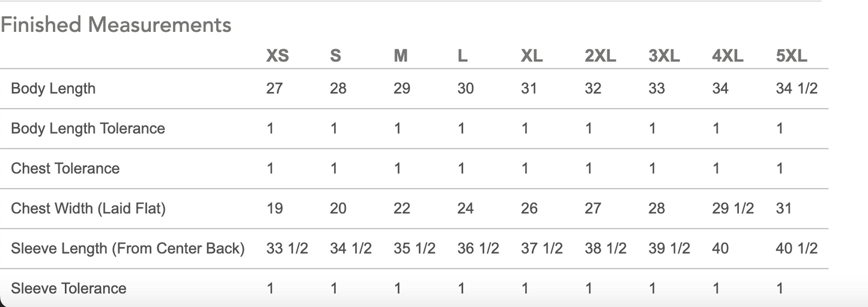Select the Body Length Tolerance row label
The width and height of the screenshot is (868, 307).
(x=88, y=129)
